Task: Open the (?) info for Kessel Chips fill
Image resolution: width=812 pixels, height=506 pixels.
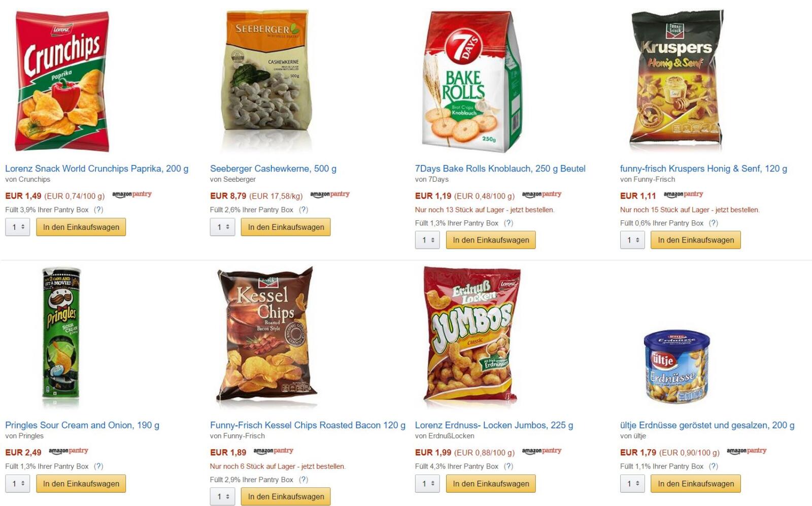Action: (x=303, y=479)
